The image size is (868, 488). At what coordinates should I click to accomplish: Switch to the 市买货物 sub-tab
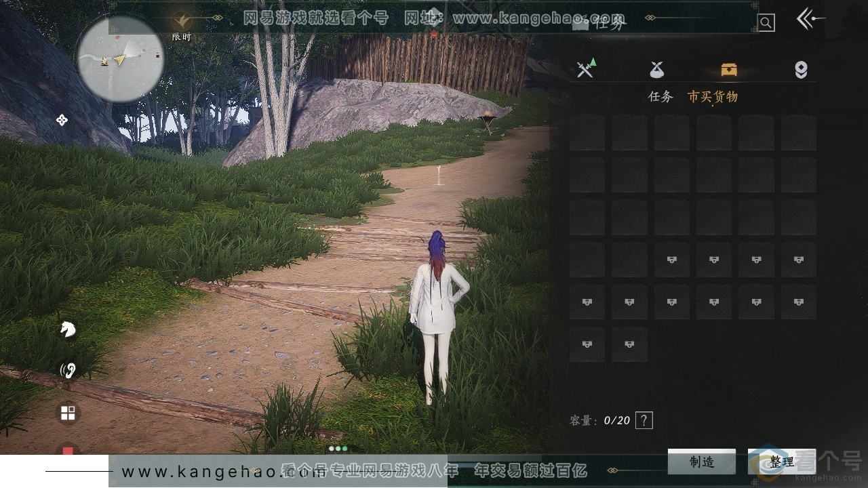pyautogui.click(x=713, y=96)
